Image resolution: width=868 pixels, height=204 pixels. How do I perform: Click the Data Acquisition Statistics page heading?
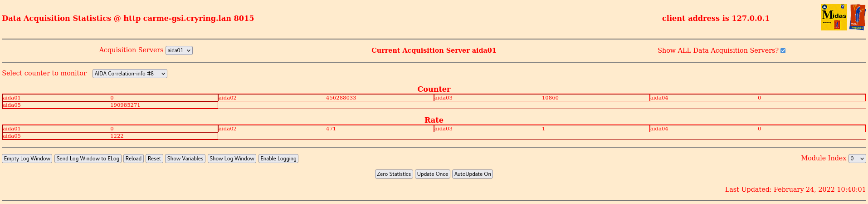(128, 19)
